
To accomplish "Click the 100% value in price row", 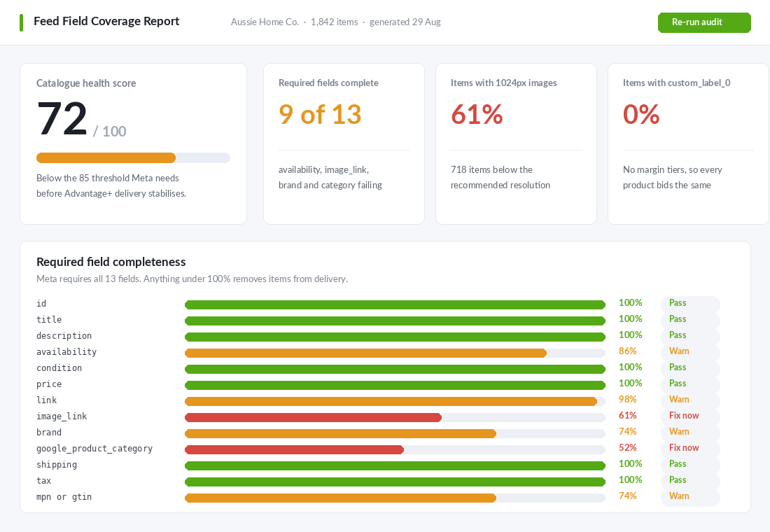I will click(x=631, y=383).
